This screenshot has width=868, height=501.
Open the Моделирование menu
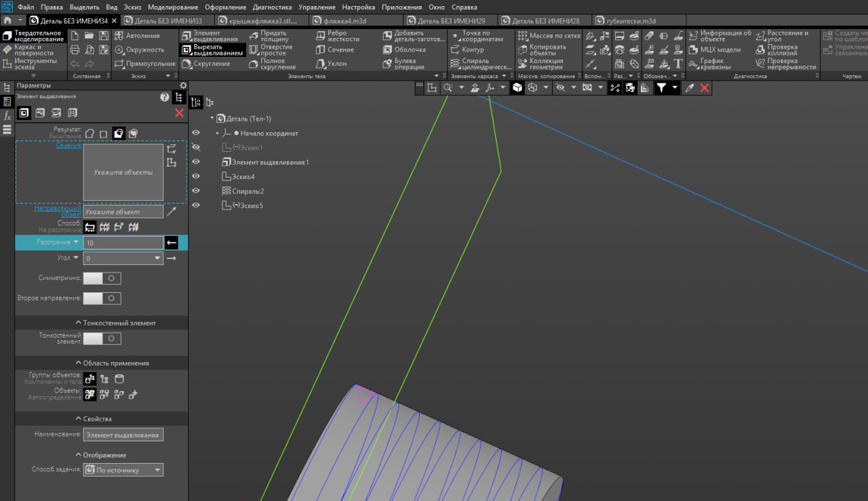173,7
